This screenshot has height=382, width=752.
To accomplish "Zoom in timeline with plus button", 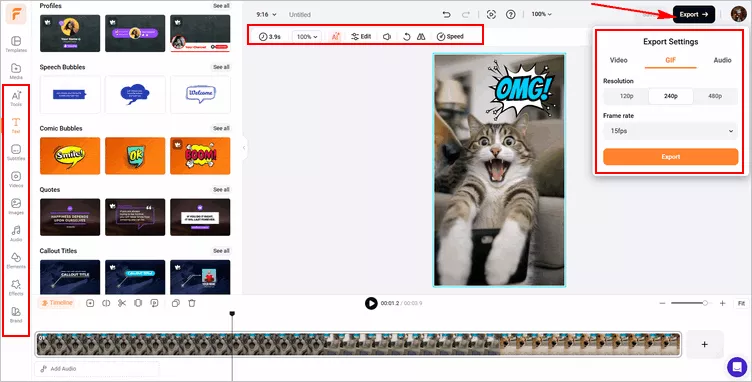I will click(x=722, y=303).
